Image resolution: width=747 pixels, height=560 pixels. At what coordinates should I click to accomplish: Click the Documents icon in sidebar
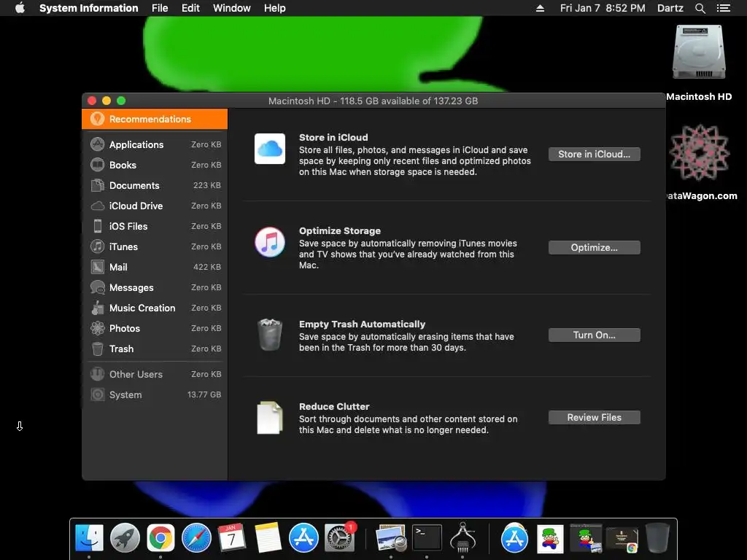[98, 185]
